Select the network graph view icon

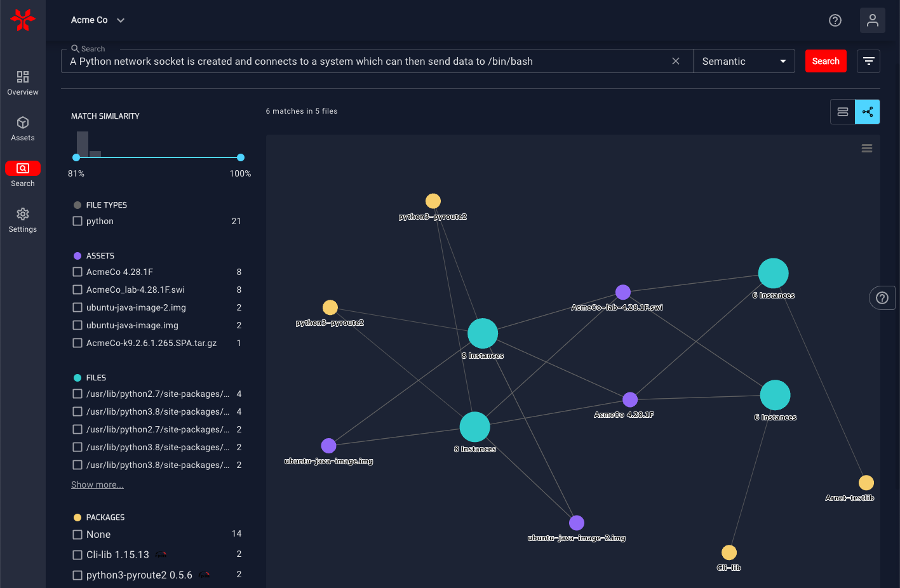click(867, 111)
